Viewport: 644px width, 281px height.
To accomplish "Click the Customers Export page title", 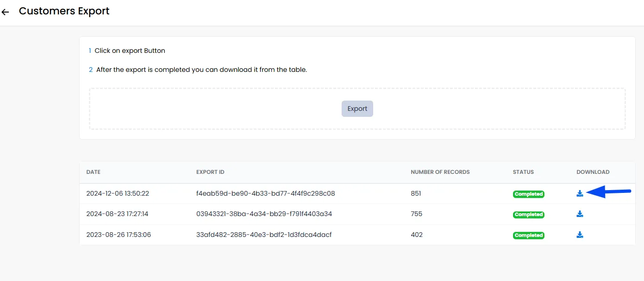I will 64,11.
